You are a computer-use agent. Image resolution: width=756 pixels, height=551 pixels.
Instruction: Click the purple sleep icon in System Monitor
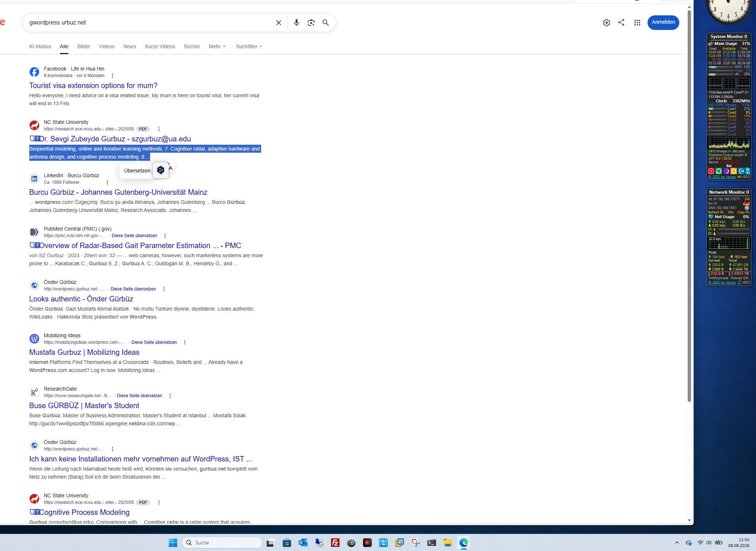click(x=726, y=171)
